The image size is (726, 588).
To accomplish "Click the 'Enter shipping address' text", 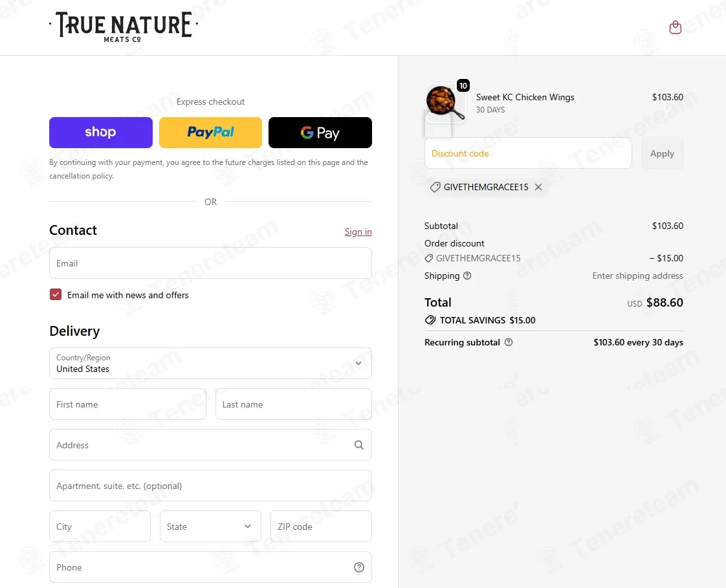I will pos(637,276).
